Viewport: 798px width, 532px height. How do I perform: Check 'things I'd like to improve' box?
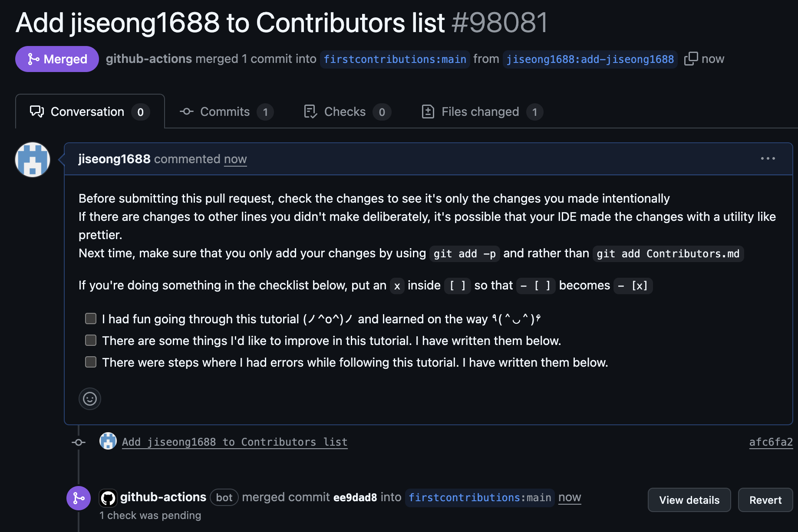point(91,340)
